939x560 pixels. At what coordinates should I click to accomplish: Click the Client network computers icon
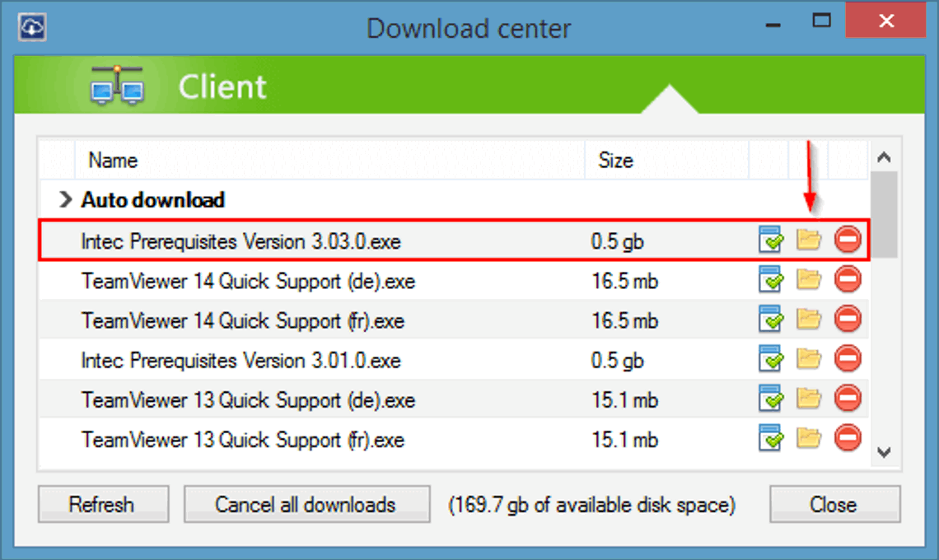pos(117,86)
